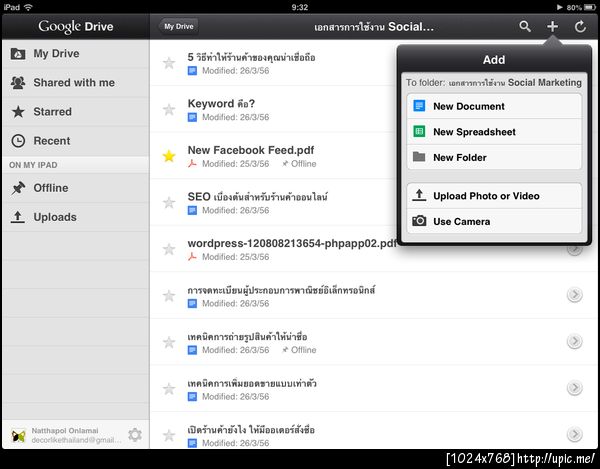
Task: Tap the doc icon under 'SEO เบื้องต้น'
Action: 192,210
